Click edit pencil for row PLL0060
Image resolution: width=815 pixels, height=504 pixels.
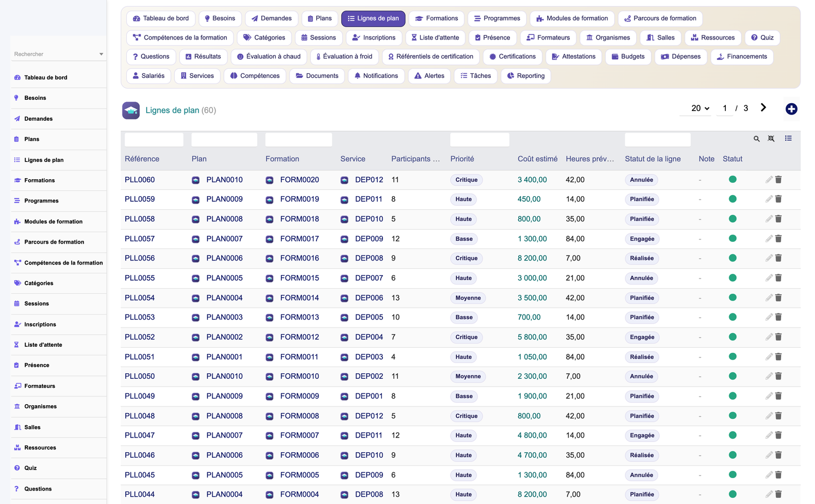[x=769, y=179]
